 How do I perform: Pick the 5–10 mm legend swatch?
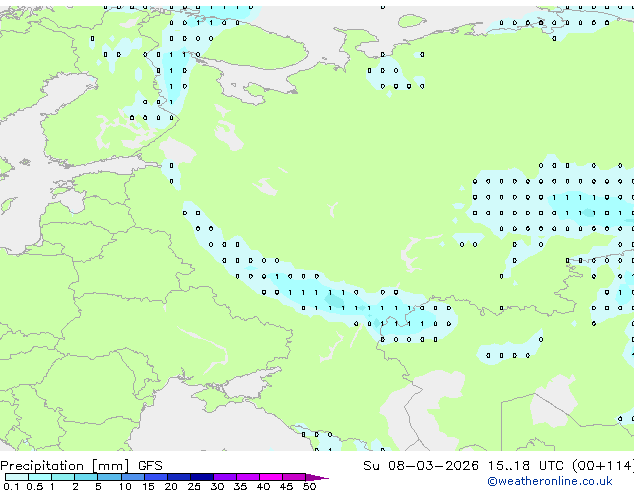(109, 477)
